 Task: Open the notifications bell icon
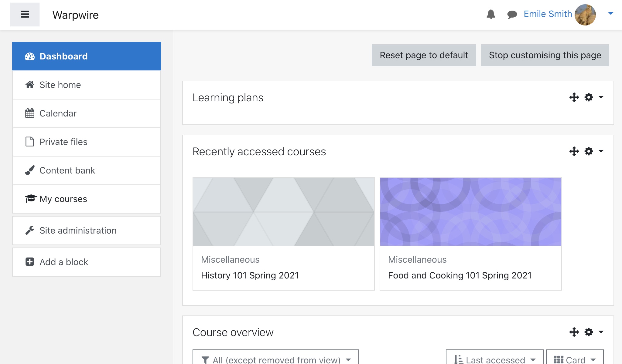tap(491, 14)
